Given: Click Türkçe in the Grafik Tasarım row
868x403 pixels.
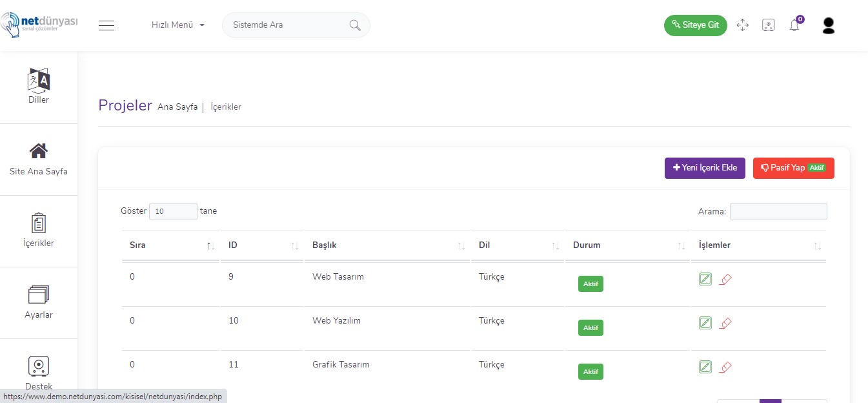Looking at the screenshot, I should coord(492,364).
